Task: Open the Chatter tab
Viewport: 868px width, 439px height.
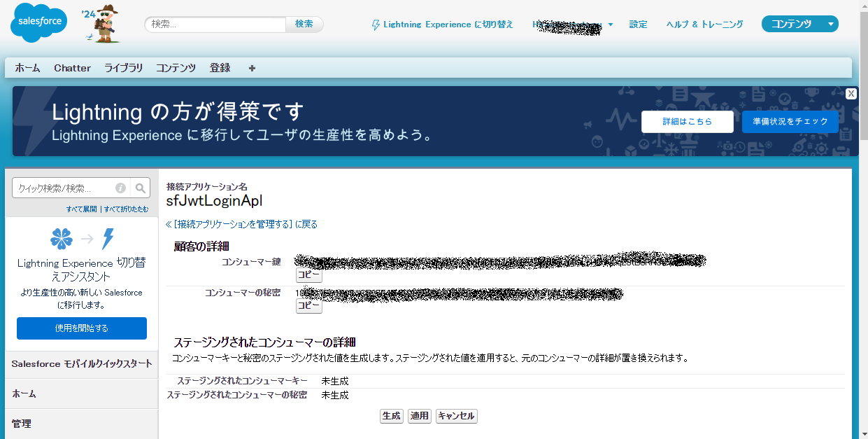Action: pyautogui.click(x=73, y=68)
